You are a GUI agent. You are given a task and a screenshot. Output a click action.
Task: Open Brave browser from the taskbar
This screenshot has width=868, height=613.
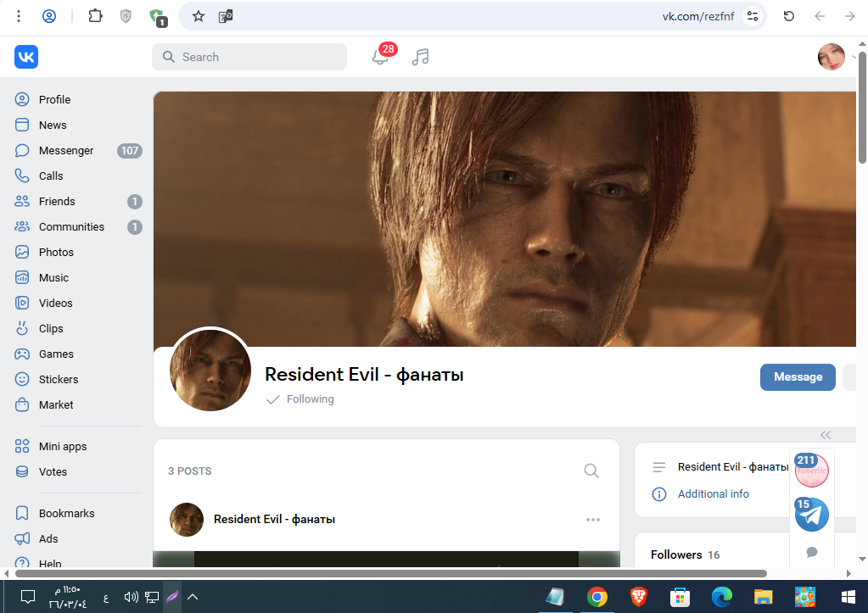click(x=638, y=597)
